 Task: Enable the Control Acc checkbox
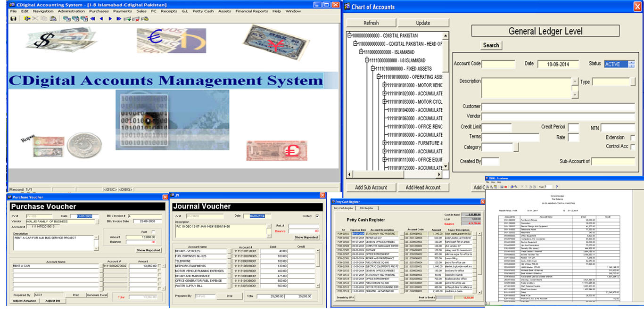pos(633,147)
